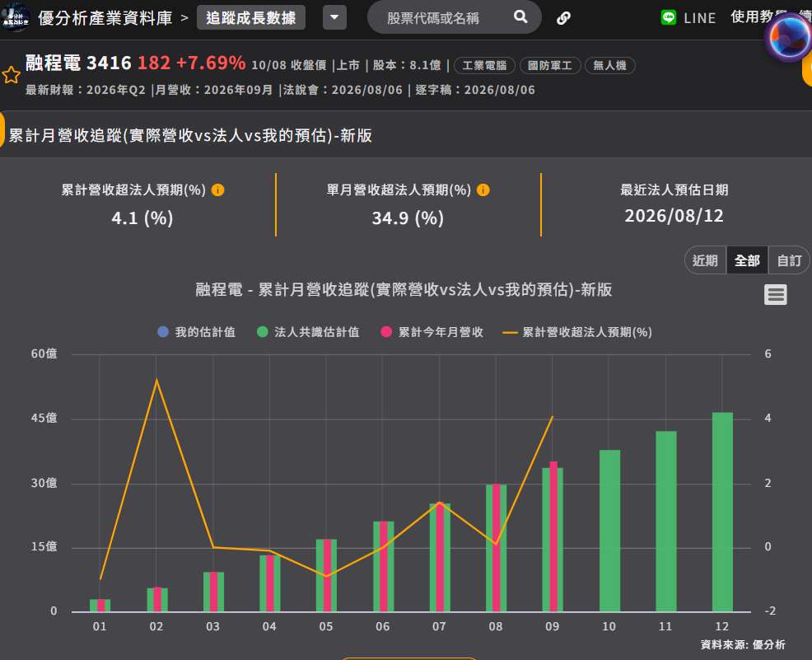This screenshot has height=660, width=812.
Task: Open the glowing orb assistant icon
Action: tap(789, 38)
